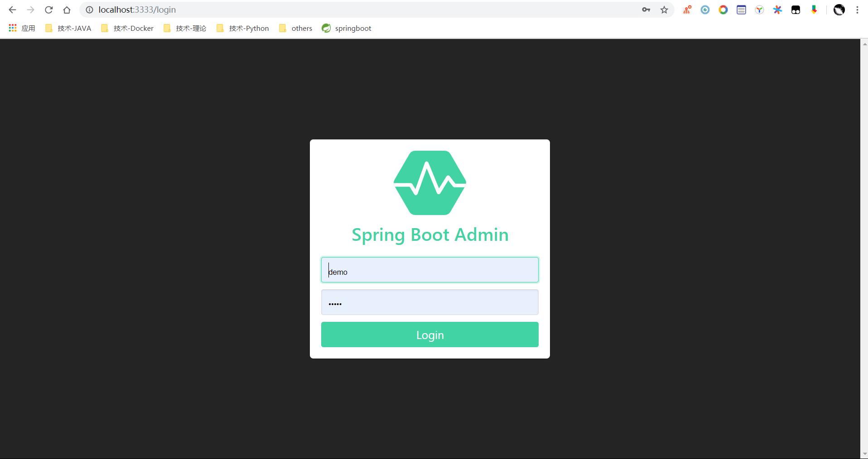Focus the username field containing demo

430,270
